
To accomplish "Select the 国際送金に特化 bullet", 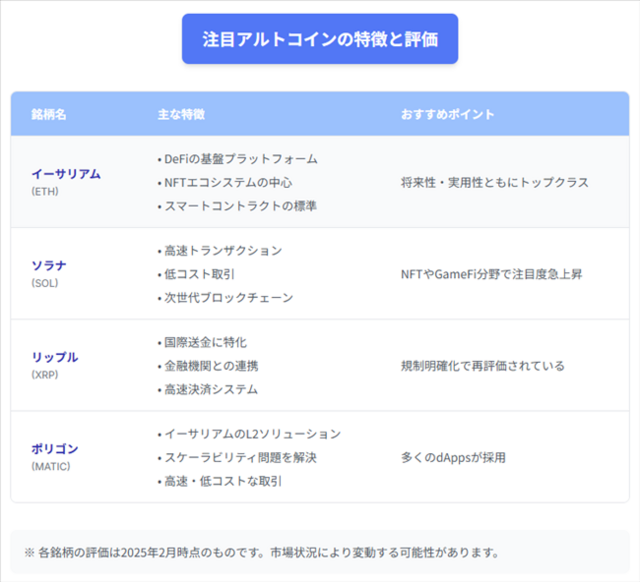I will click(x=202, y=342).
